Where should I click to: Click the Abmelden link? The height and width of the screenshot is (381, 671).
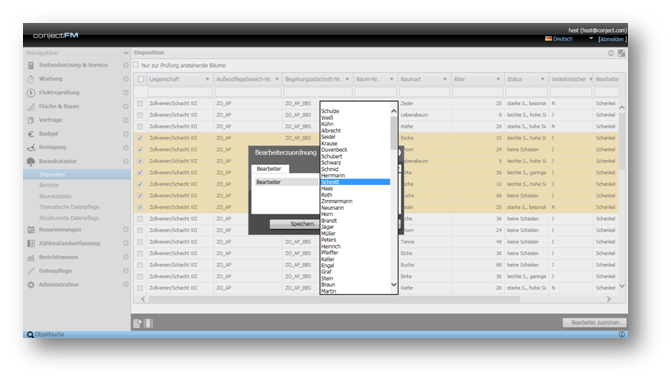point(612,39)
